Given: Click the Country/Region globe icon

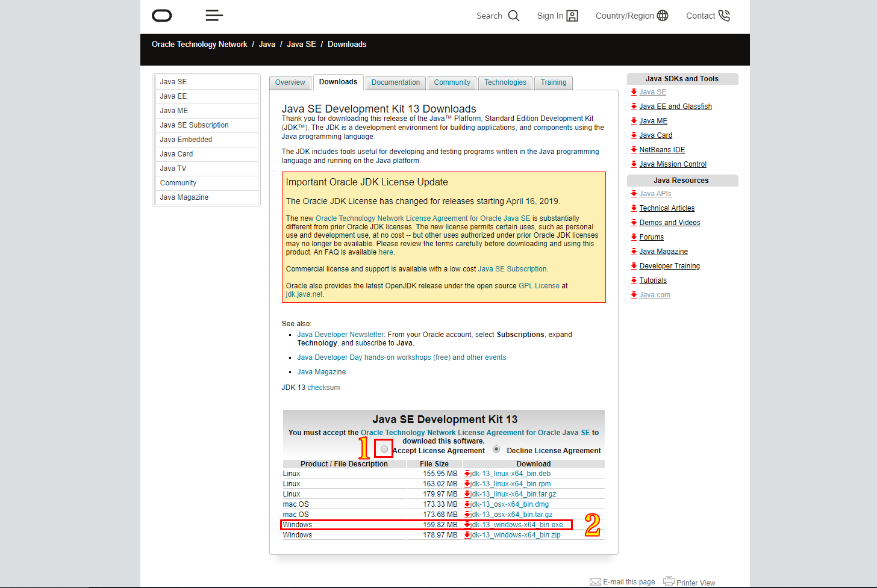Looking at the screenshot, I should (x=663, y=16).
